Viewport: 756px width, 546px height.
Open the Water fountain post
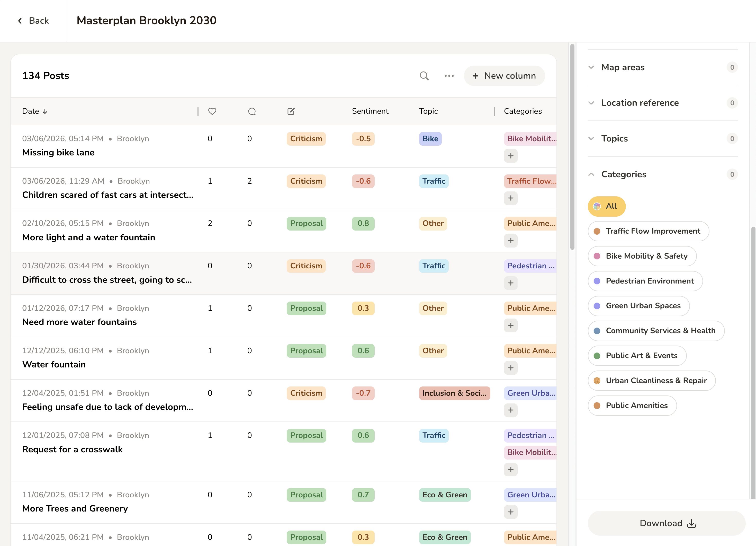[54, 364]
